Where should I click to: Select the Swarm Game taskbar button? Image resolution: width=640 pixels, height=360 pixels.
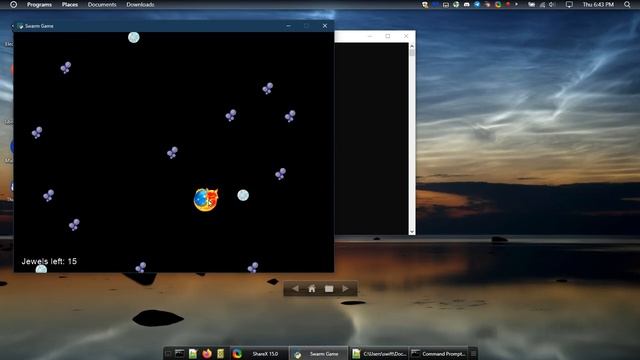(x=319, y=353)
